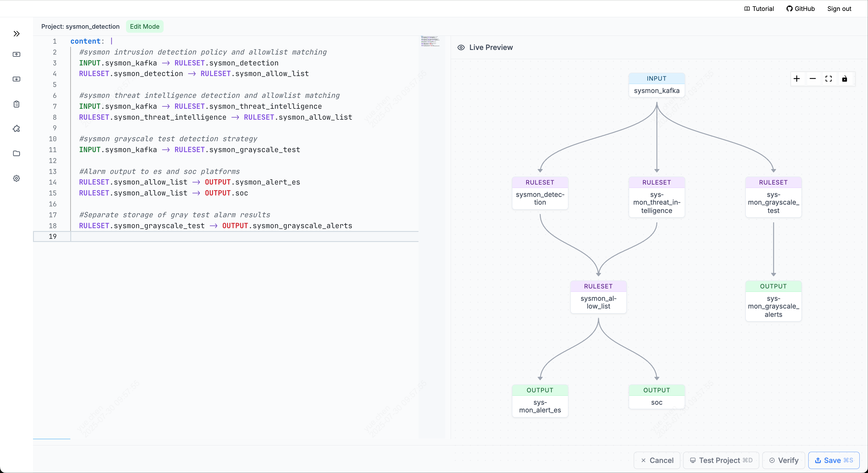868x473 pixels.
Task: Open the GitHub link
Action: (801, 9)
